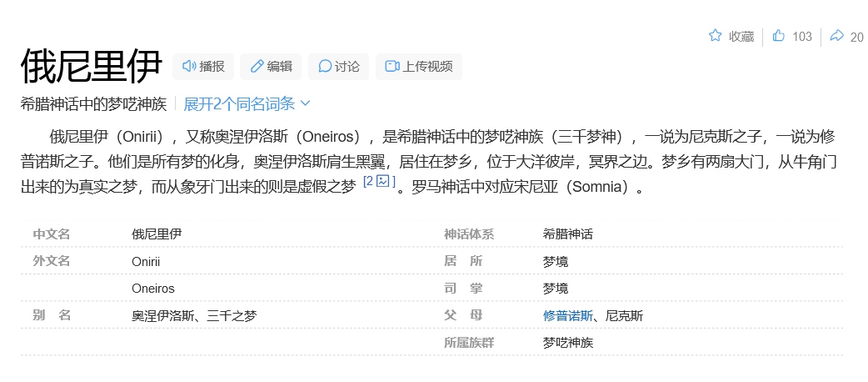Click the 收藏 label

tap(741, 37)
